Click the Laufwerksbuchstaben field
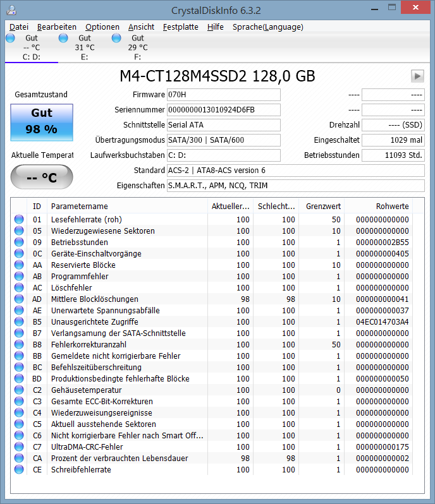Viewport: 435px width, 504px height. [224, 155]
